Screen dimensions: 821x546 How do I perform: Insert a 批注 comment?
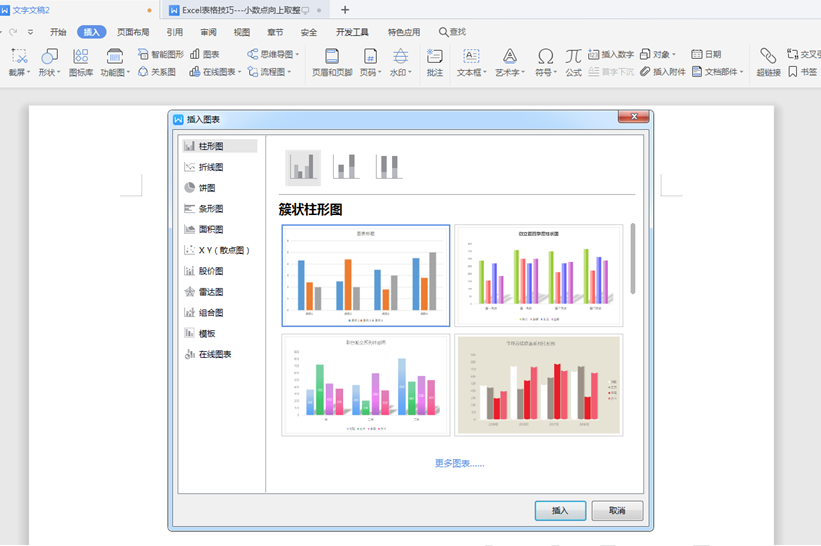(x=435, y=62)
